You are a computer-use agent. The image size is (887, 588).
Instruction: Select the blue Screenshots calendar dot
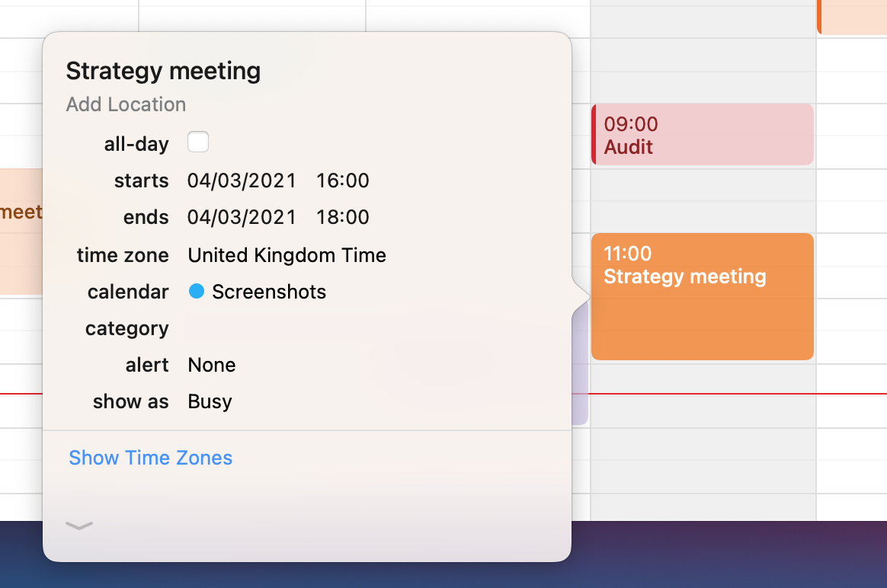pyautogui.click(x=197, y=291)
